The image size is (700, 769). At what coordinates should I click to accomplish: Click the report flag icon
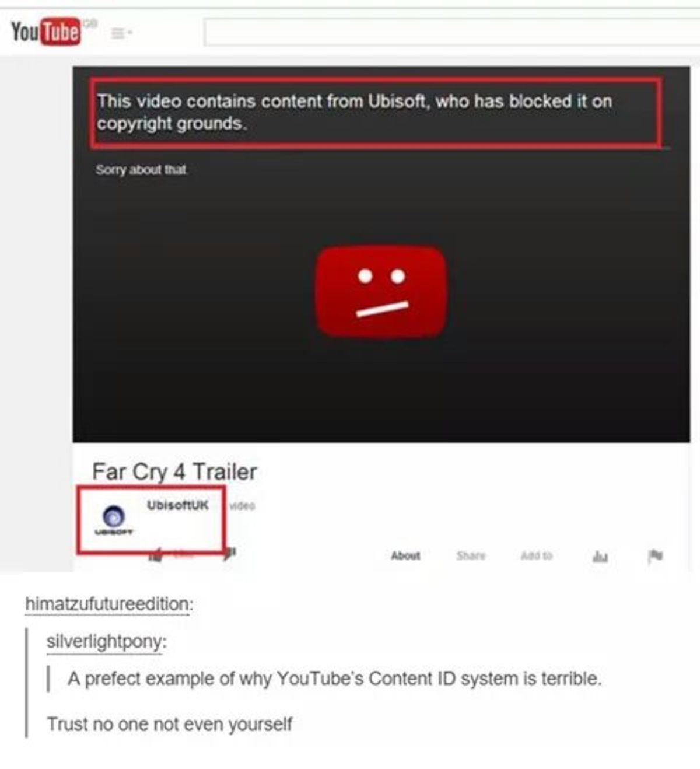point(655,555)
